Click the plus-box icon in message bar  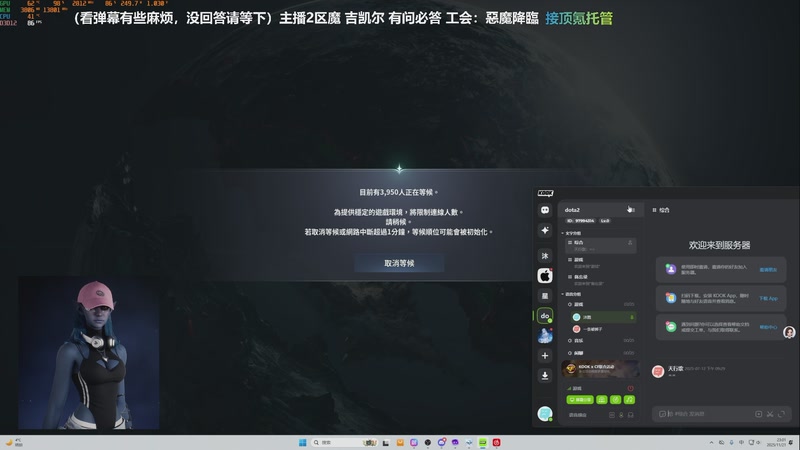pos(759,414)
